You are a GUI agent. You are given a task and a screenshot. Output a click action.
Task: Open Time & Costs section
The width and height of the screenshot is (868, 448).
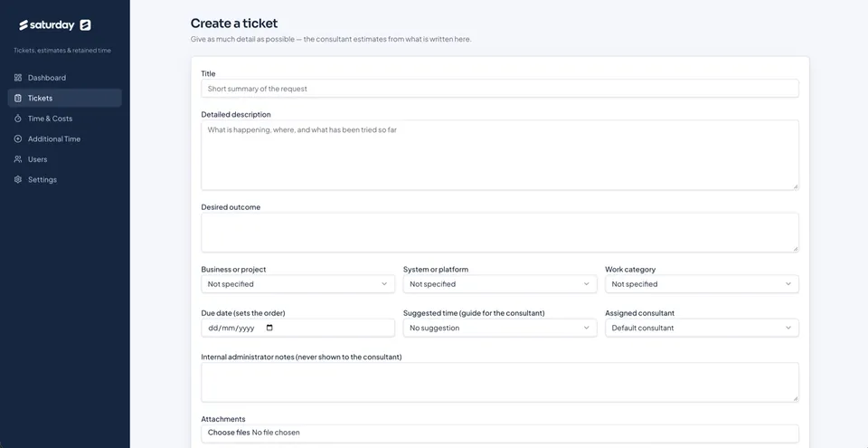click(x=65, y=119)
